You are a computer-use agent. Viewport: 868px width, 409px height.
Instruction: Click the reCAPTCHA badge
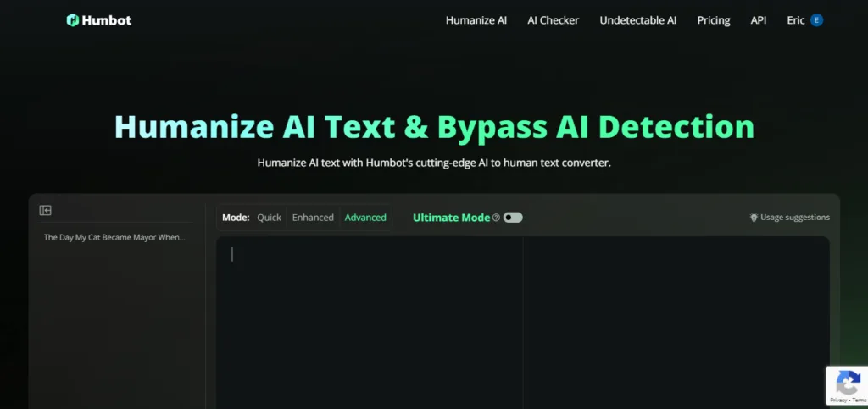pos(847,386)
